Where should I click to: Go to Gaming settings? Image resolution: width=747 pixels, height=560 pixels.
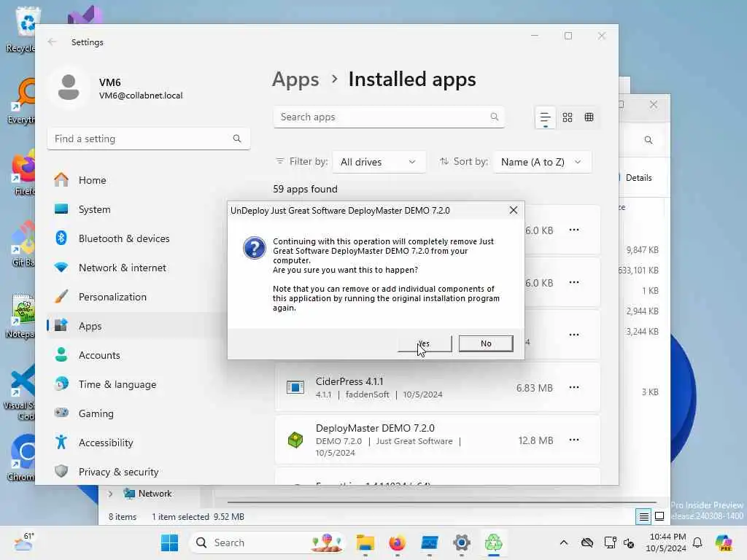(x=96, y=413)
